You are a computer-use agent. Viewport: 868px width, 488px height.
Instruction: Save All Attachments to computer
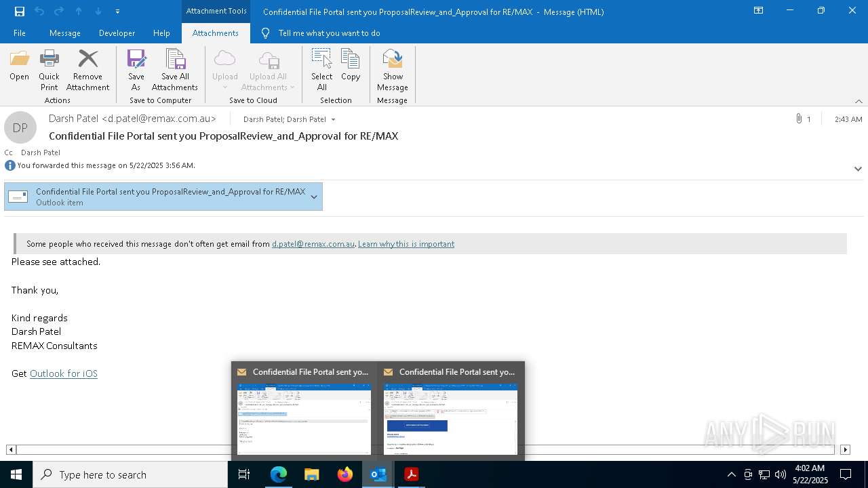(175, 70)
